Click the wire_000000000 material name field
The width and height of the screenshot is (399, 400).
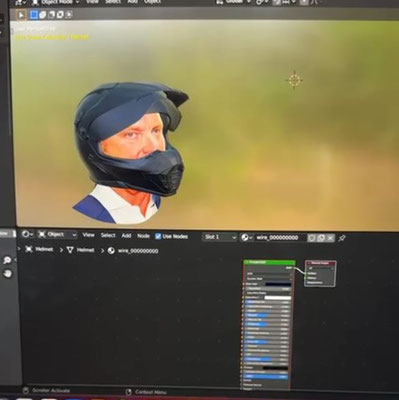click(x=281, y=238)
